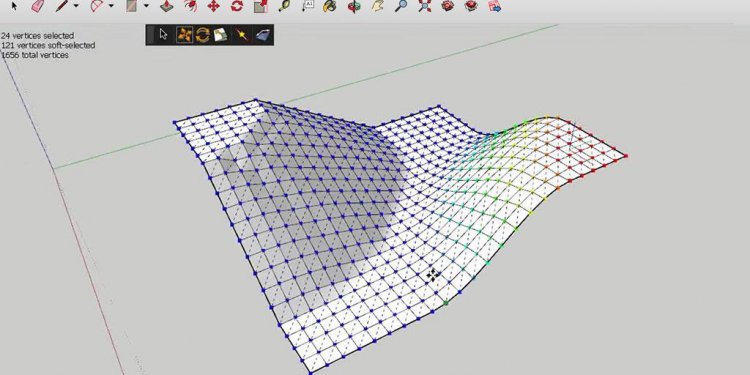Open the 3D Warehouse icon

448,6
